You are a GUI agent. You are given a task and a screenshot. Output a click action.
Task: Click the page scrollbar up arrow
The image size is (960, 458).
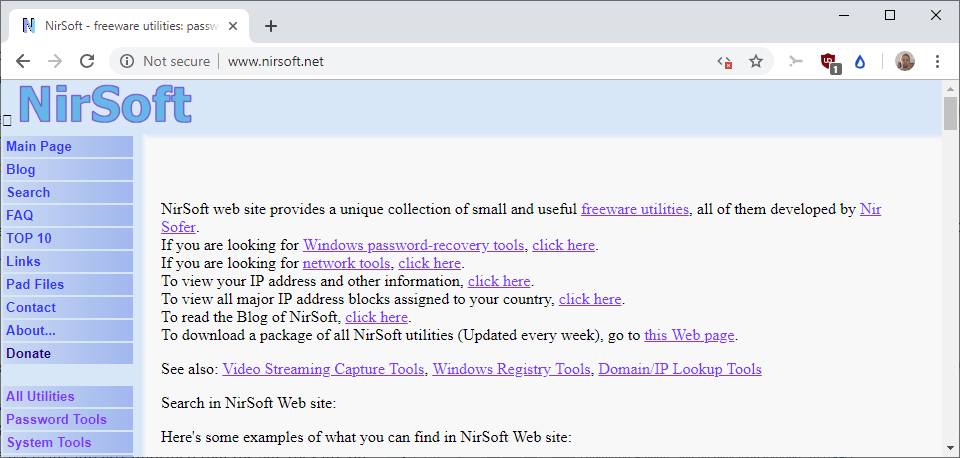coord(950,88)
